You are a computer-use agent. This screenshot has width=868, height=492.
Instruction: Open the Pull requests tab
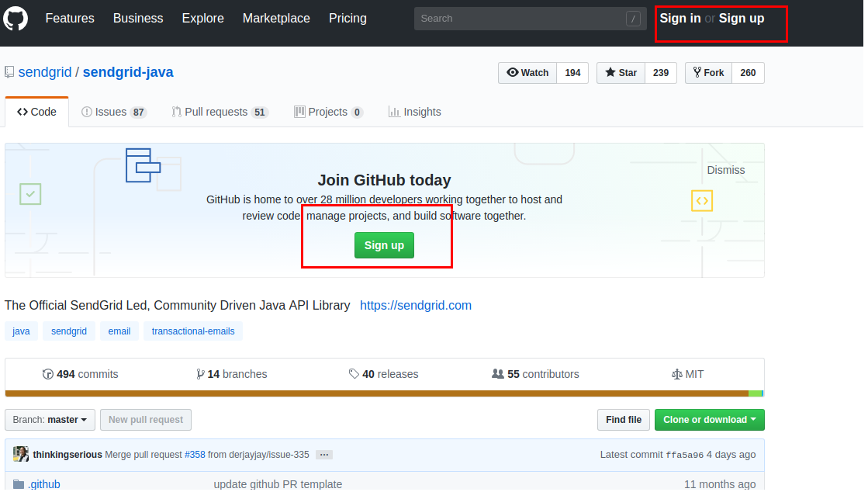pos(219,112)
